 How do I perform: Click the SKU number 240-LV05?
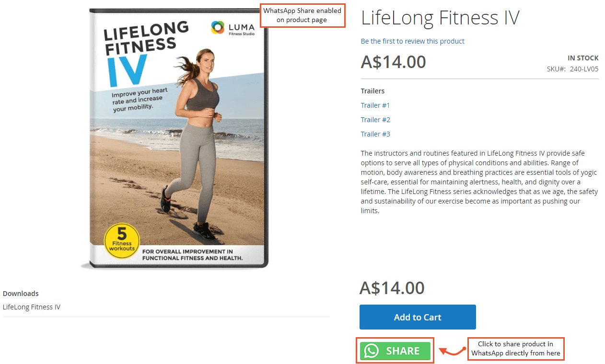coord(584,69)
